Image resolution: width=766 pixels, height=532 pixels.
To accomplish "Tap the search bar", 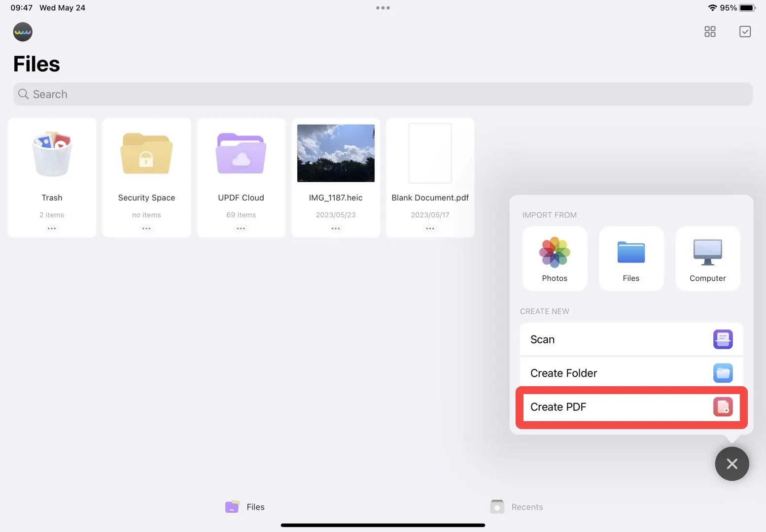I will (383, 94).
